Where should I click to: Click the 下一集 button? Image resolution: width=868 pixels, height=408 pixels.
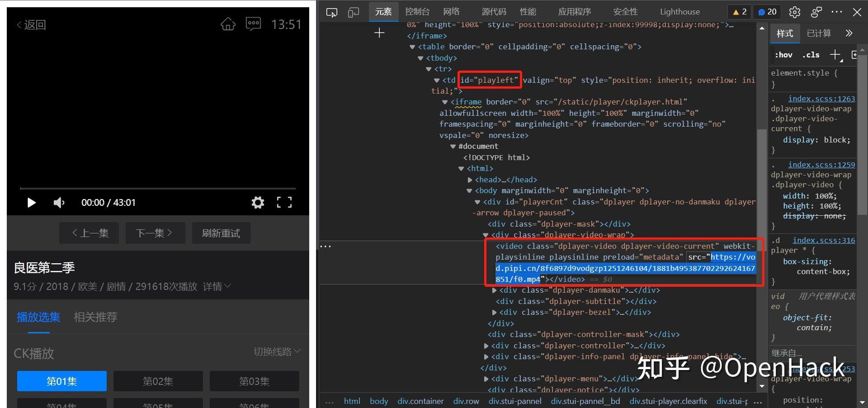tap(155, 233)
